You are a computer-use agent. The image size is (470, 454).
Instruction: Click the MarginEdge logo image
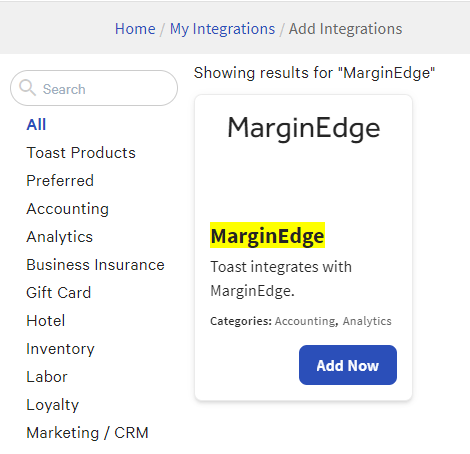tap(304, 129)
